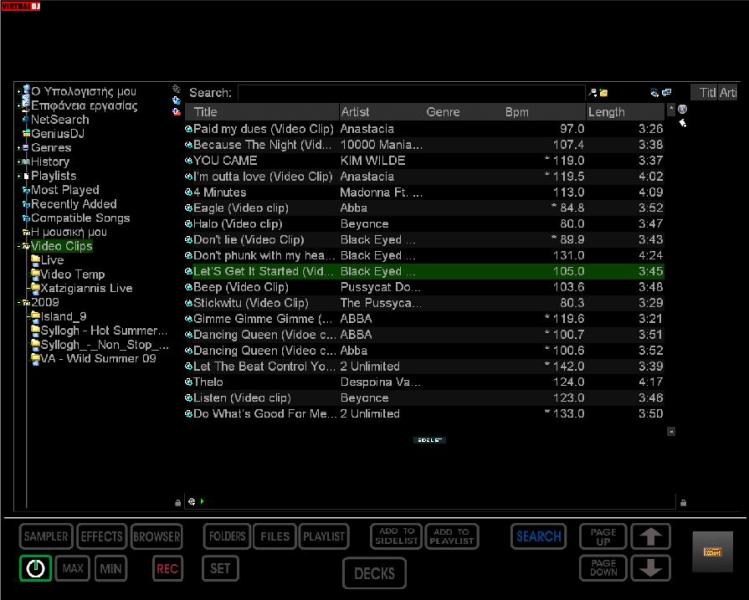Screen dimensions: 749x600
Task: Select the song Halo (Video clip)
Action: coord(424,224)
